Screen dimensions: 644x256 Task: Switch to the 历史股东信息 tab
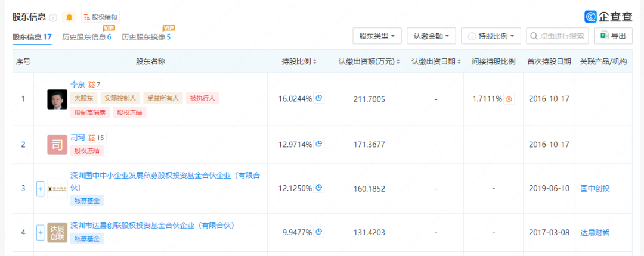coord(86,37)
